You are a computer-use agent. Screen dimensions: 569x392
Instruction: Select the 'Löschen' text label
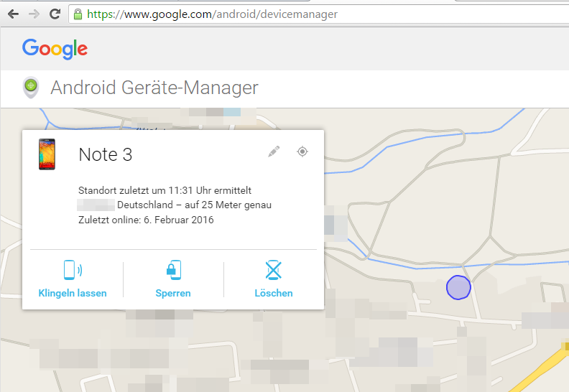[273, 293]
